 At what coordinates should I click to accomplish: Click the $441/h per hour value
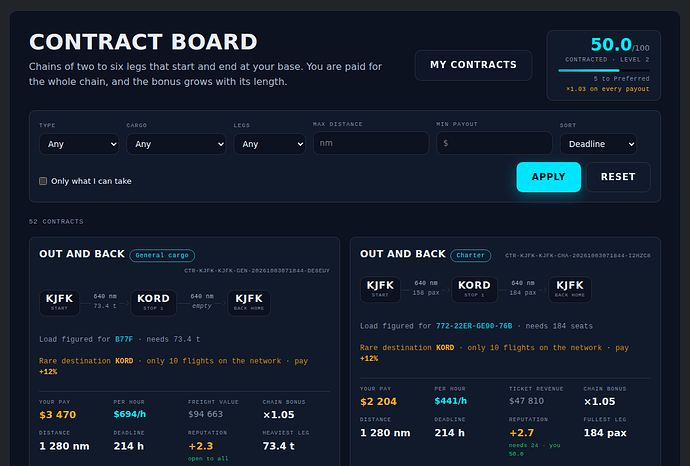[451, 401]
